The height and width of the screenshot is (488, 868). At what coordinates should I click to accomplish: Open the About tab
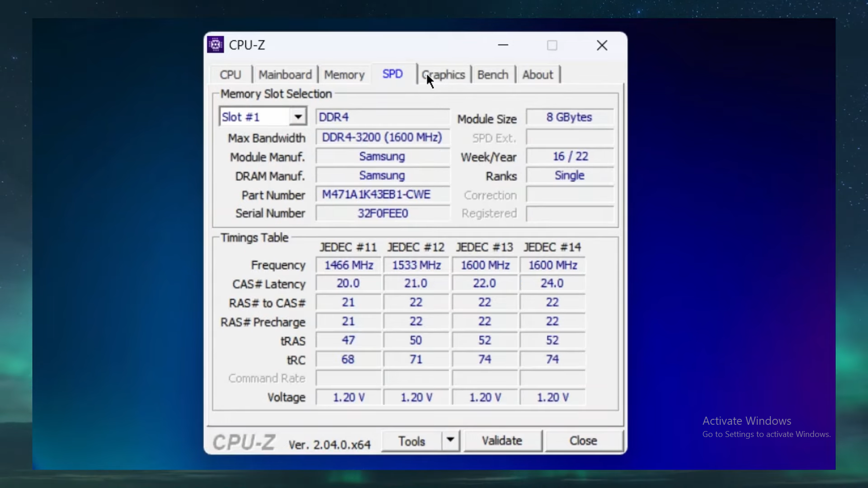[x=538, y=75]
